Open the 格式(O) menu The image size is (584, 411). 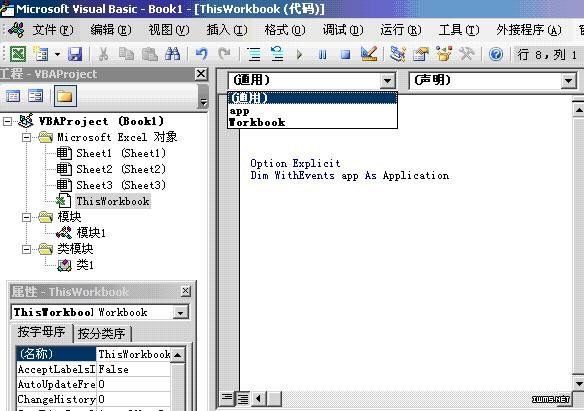coord(285,30)
